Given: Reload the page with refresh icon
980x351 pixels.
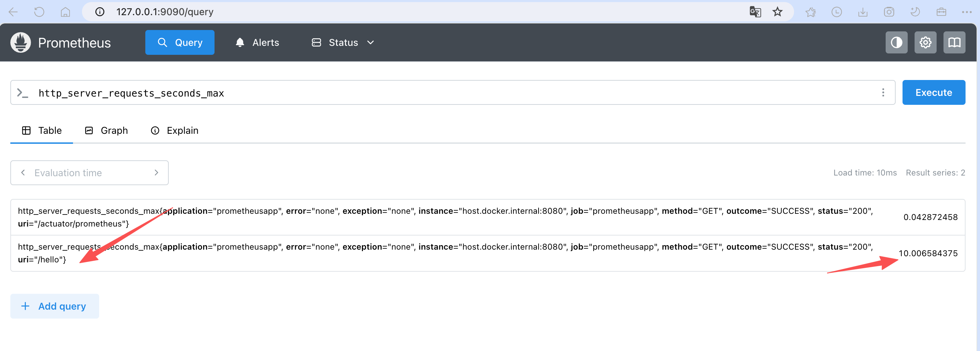Looking at the screenshot, I should pos(39,12).
